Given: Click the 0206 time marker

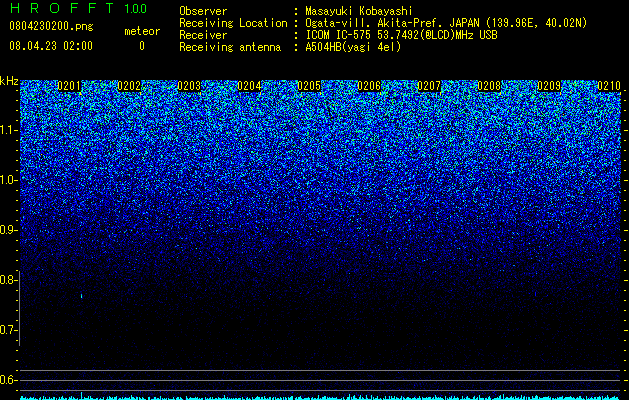Looking at the screenshot, I should tap(369, 86).
